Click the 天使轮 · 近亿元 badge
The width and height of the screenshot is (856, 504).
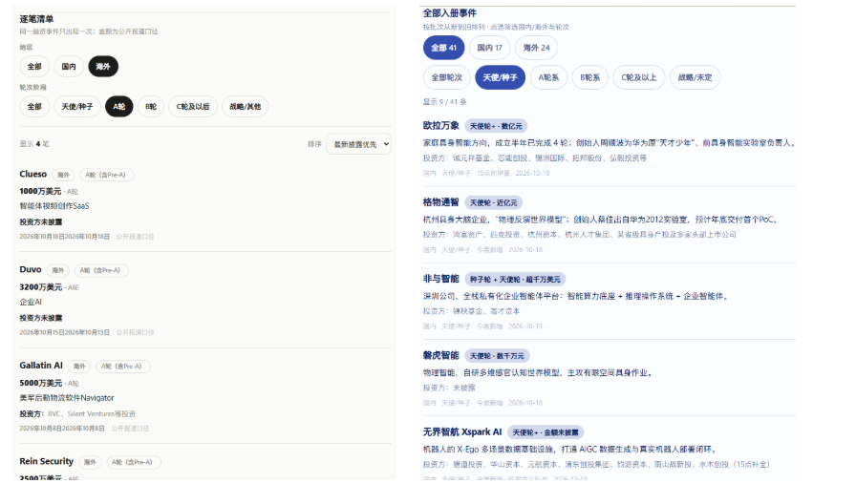point(494,203)
